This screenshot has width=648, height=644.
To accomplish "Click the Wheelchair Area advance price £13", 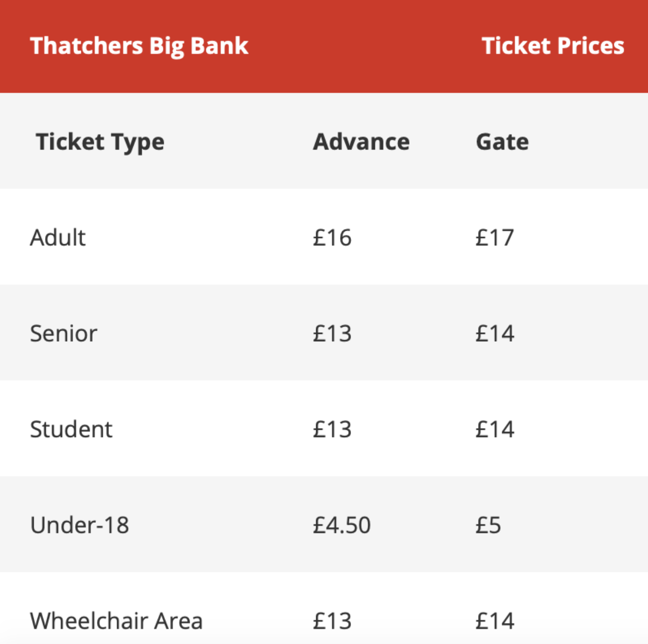I will [x=332, y=621].
